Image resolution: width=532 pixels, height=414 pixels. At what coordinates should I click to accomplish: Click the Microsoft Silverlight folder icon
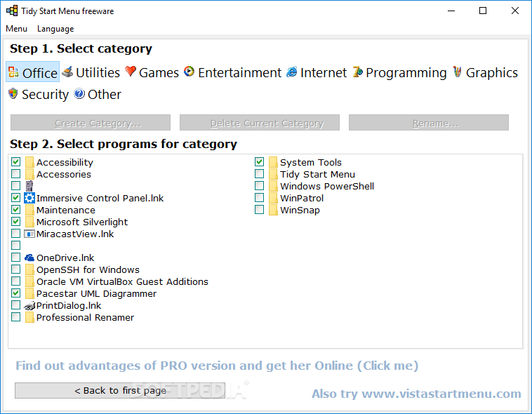pyautogui.click(x=29, y=222)
